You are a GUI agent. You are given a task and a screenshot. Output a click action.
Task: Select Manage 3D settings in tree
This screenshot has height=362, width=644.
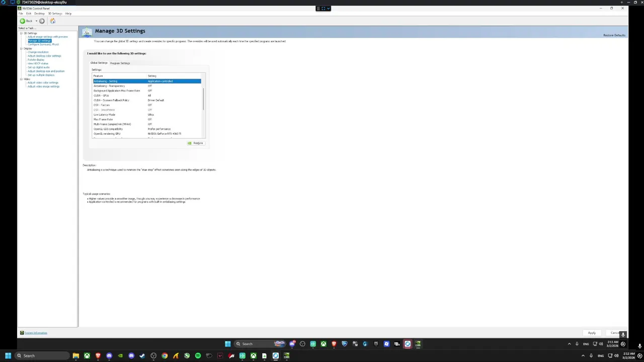click(39, 41)
